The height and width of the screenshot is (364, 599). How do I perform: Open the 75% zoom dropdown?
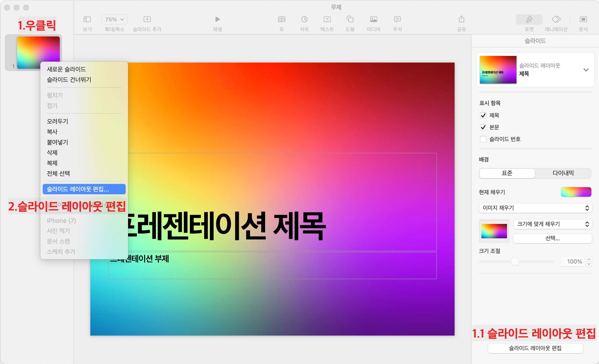115,19
